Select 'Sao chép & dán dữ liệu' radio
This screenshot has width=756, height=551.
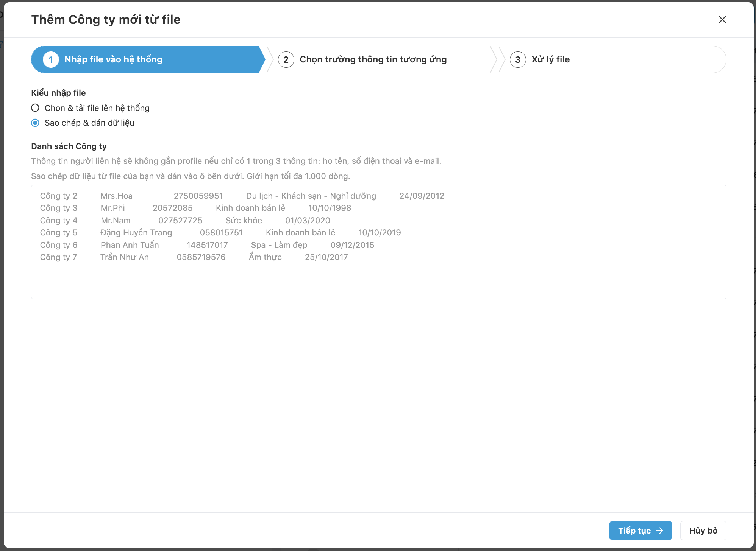pos(35,123)
